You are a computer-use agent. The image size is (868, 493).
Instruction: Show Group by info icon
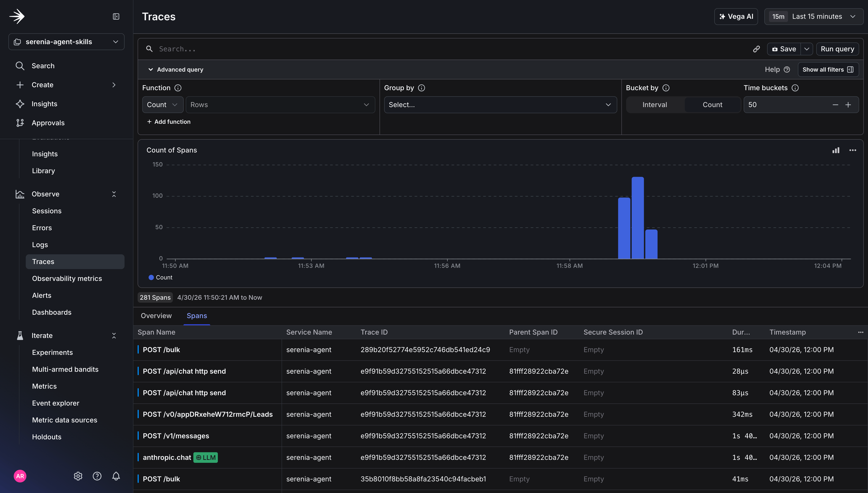point(422,88)
